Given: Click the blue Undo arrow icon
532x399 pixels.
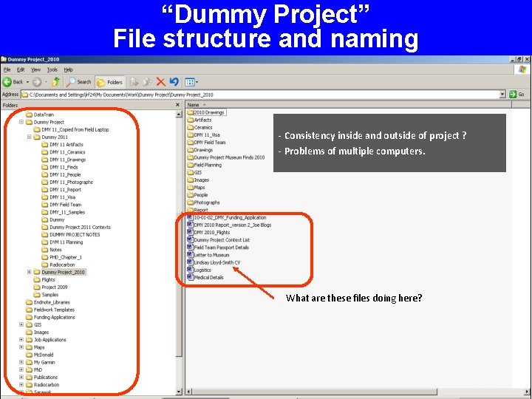Looking at the screenshot, I should coord(174,82).
